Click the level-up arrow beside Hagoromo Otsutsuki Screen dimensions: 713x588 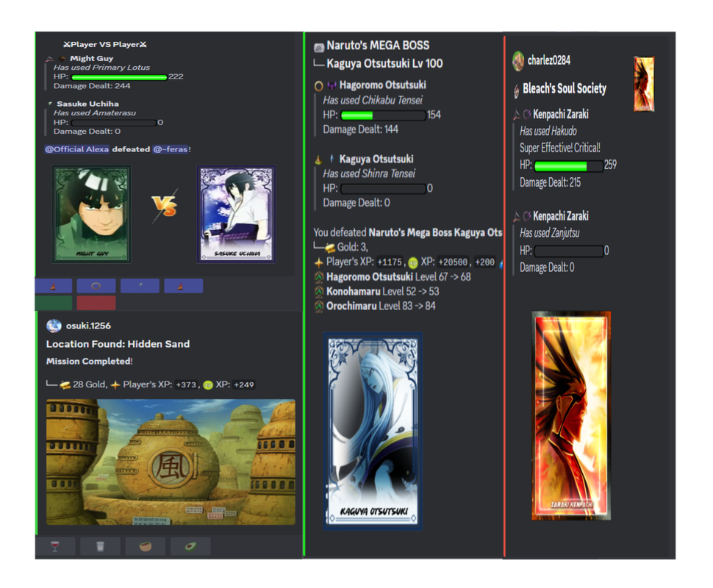[319, 278]
